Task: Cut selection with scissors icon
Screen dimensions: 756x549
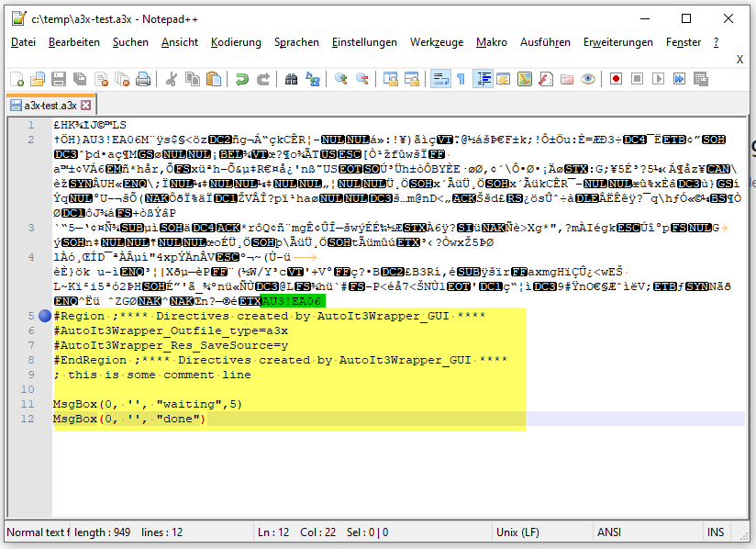Action: (172, 79)
